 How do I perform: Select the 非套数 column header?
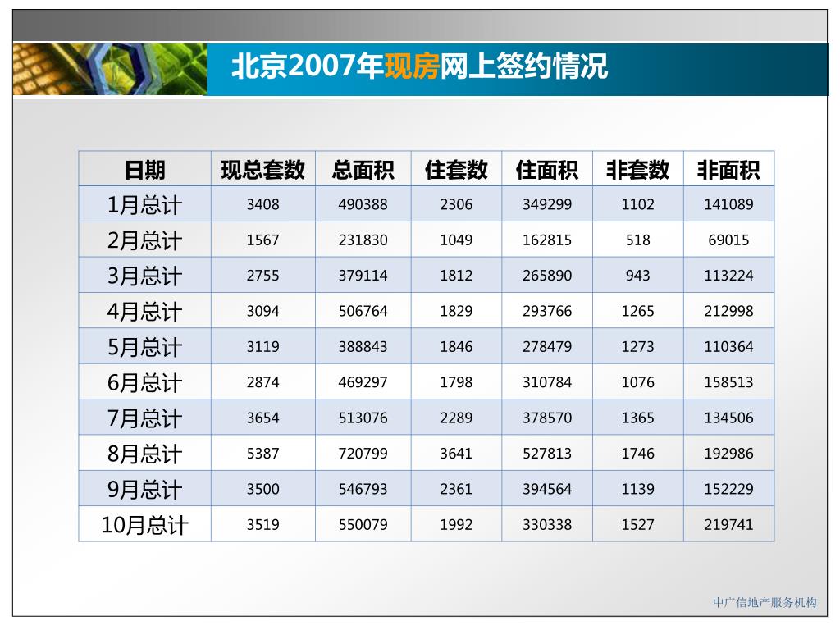coord(638,169)
